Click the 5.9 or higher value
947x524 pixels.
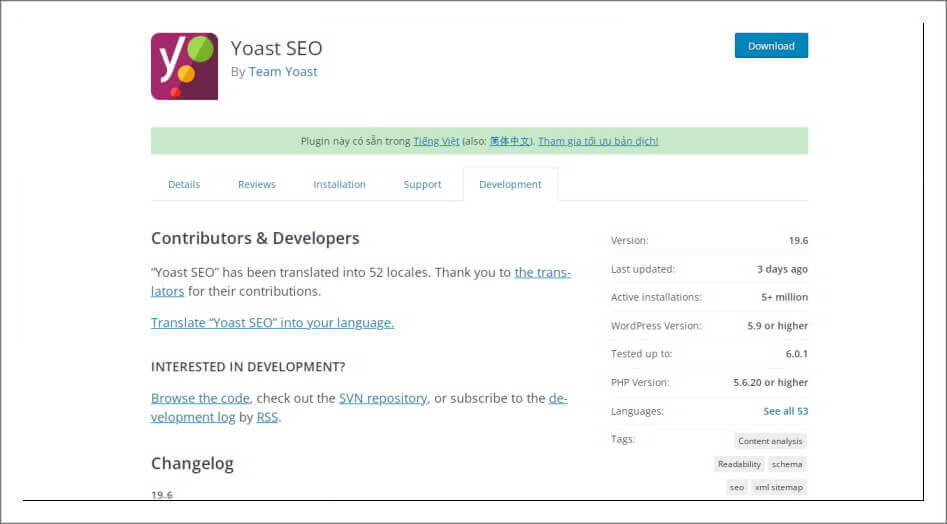coord(777,326)
